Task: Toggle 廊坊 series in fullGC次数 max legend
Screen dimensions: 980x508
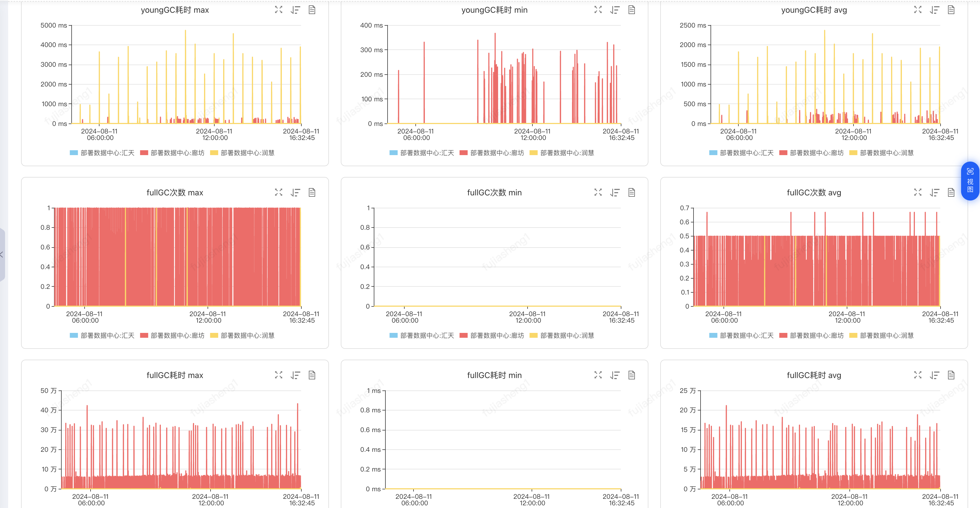Action: click(177, 335)
